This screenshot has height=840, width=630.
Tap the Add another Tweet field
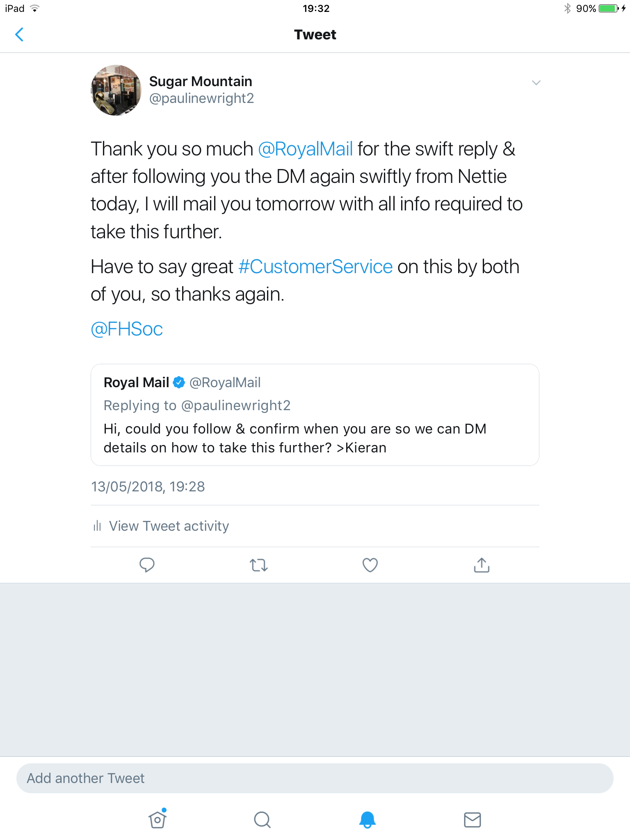point(315,778)
